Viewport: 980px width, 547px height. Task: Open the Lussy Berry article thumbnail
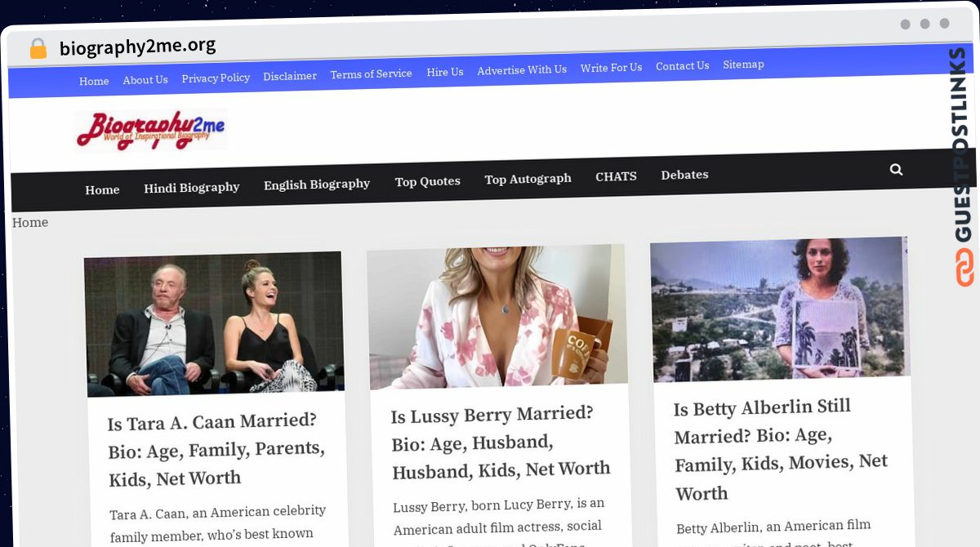pos(497,316)
